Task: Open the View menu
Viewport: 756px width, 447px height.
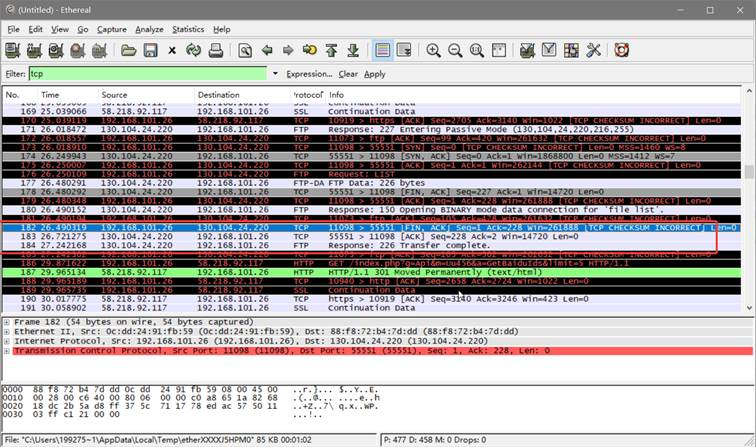Action: 60,29
